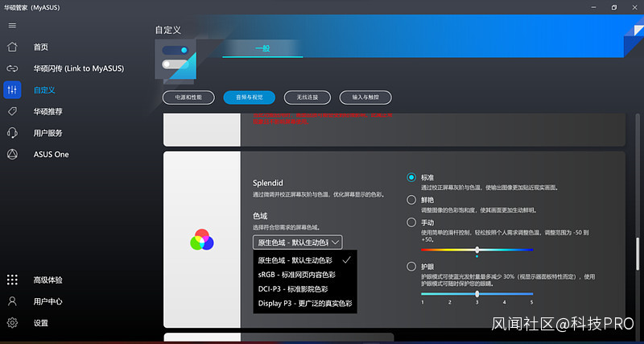The height and width of the screenshot is (344, 644).
Task: Select the 手动 radio button
Action: coord(411,222)
